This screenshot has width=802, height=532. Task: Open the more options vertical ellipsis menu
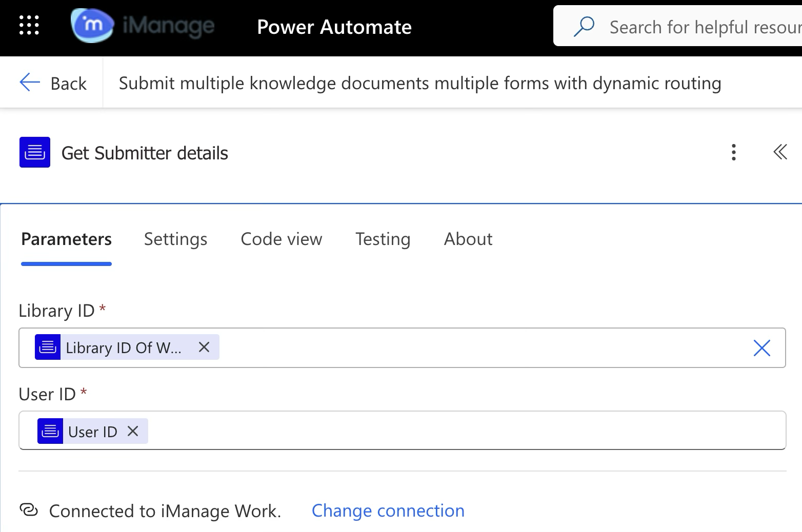[x=734, y=152]
